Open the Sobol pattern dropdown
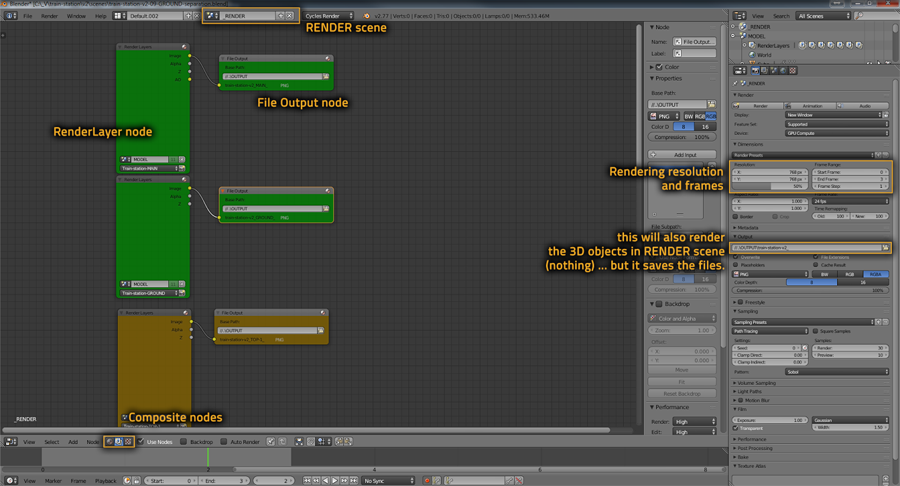 click(x=837, y=372)
